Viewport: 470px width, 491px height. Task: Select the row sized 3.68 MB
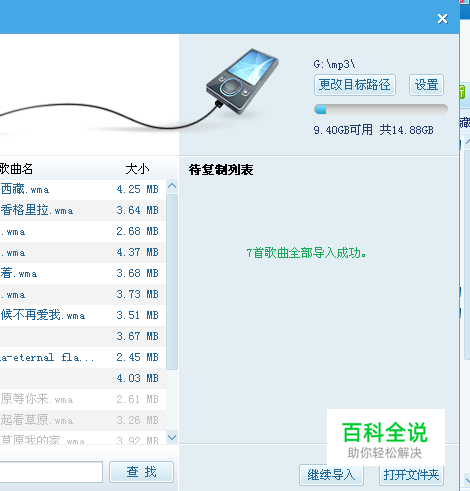(x=83, y=273)
